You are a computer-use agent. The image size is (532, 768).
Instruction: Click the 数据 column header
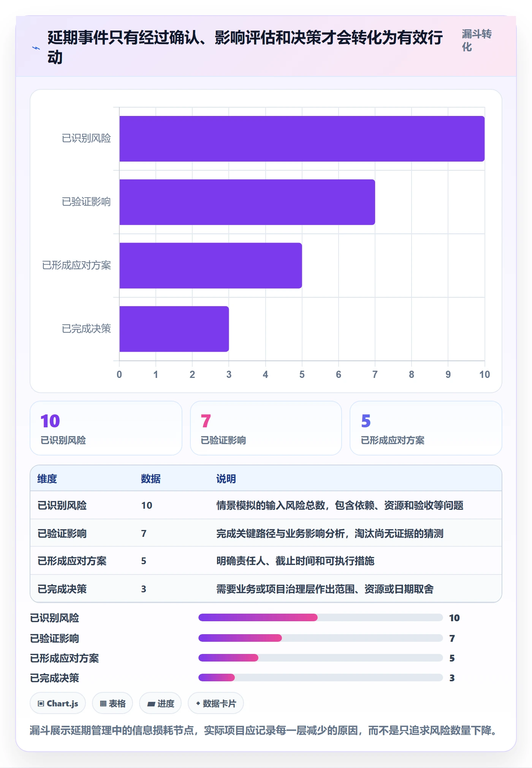[x=151, y=479]
